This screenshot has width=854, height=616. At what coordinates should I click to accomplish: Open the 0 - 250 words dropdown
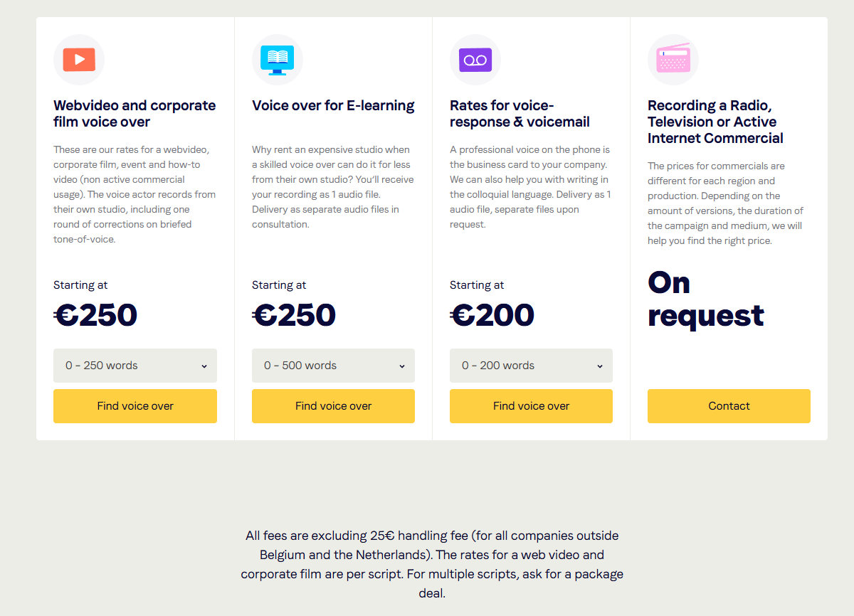pyautogui.click(x=135, y=366)
